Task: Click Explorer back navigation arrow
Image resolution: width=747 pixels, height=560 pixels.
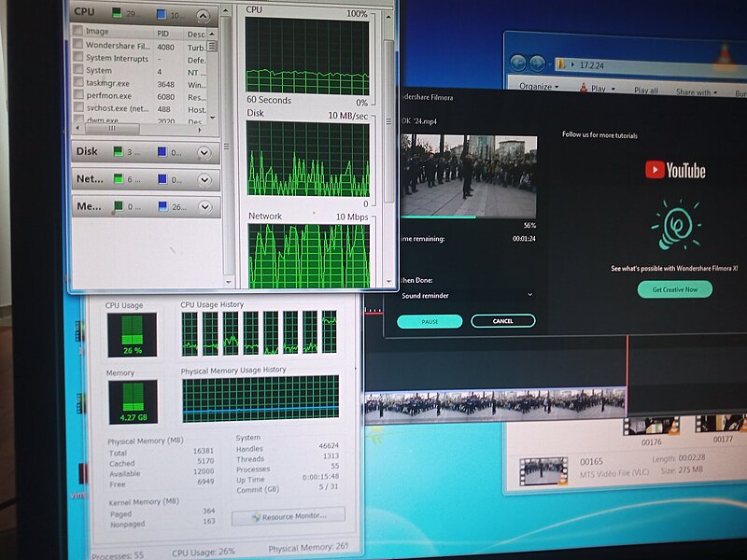Action: tap(516, 63)
